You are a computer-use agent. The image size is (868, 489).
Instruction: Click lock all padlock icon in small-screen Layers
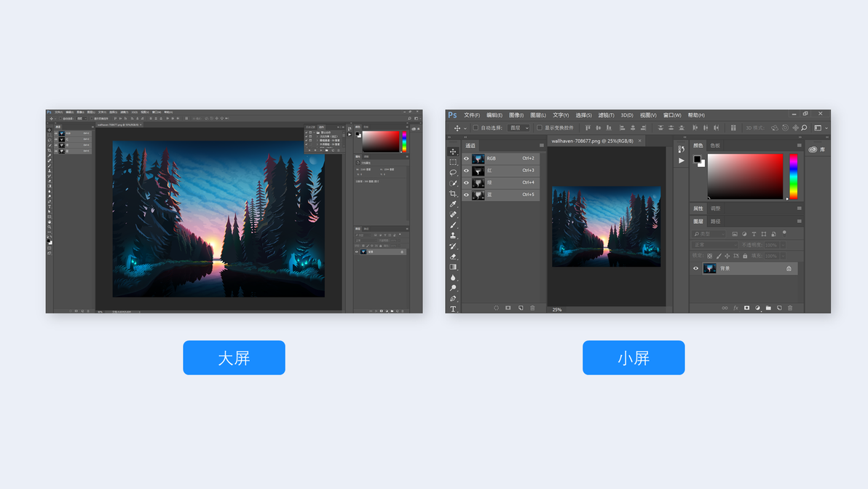[x=745, y=256]
